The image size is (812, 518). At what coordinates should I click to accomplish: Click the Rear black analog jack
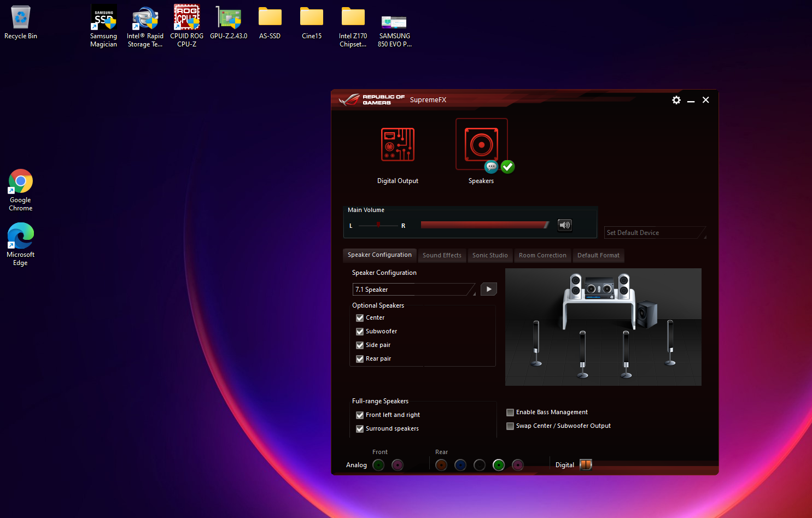(x=480, y=465)
